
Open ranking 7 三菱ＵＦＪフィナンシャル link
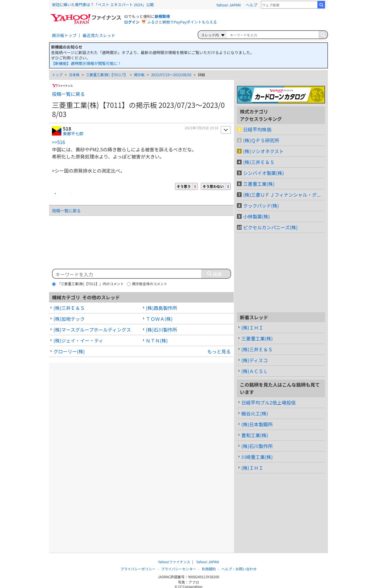[282, 195]
